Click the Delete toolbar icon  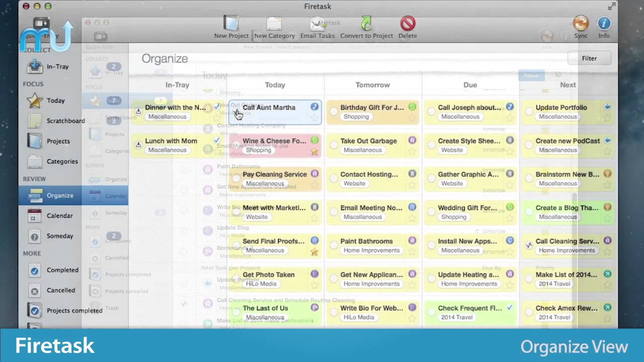[x=408, y=24]
